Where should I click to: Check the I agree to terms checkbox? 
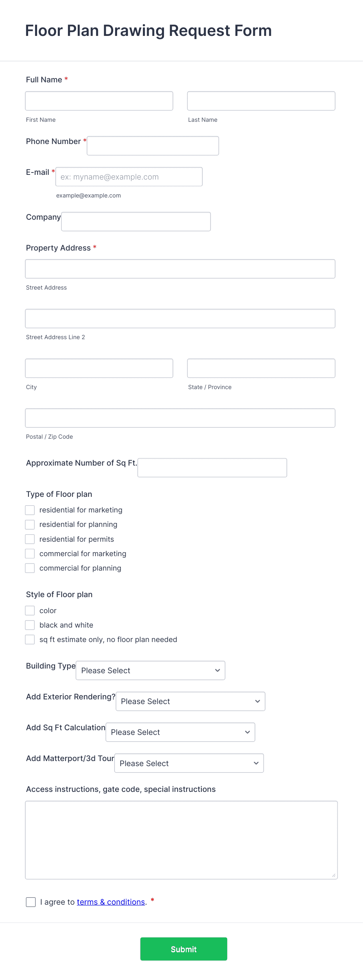pyautogui.click(x=30, y=902)
